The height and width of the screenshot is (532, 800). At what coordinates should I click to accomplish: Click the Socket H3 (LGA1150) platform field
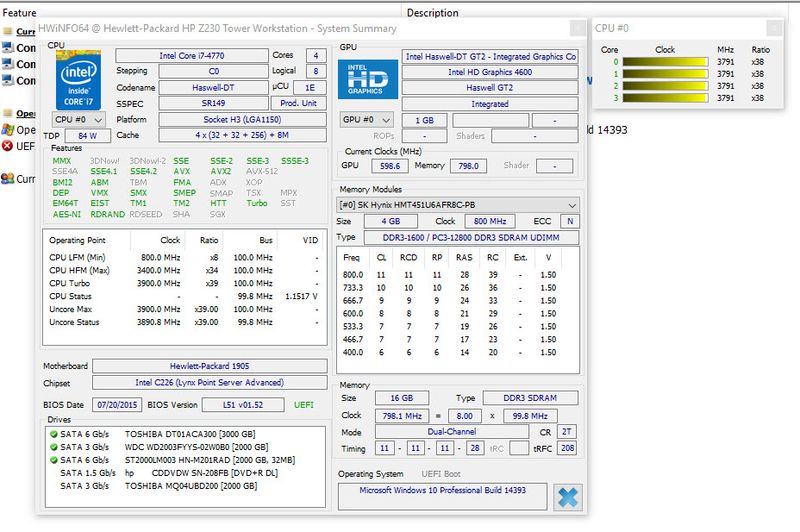(242, 119)
